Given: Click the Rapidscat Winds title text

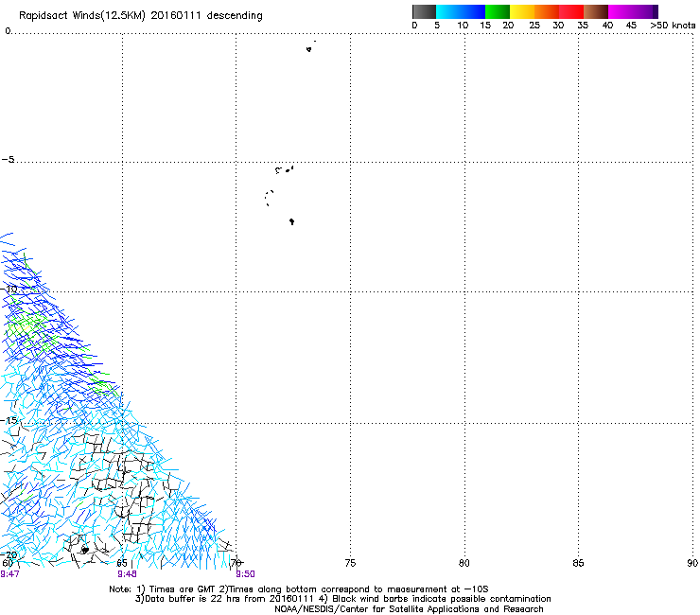Looking at the screenshot, I should [x=141, y=16].
